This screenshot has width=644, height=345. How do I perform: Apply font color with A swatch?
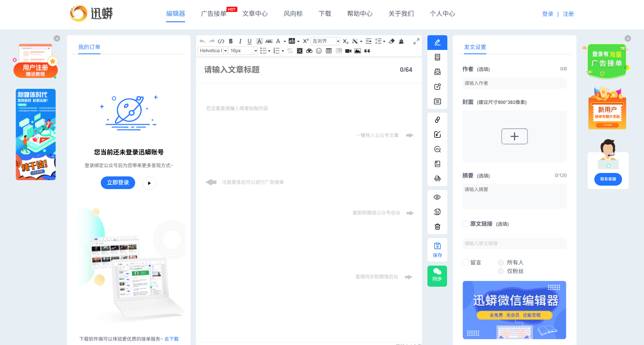(278, 41)
